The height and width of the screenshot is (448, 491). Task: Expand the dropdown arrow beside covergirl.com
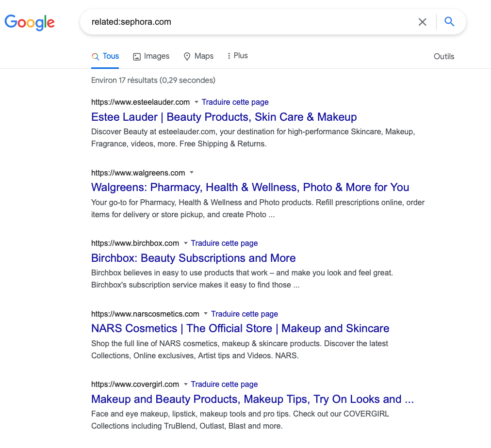tap(186, 384)
